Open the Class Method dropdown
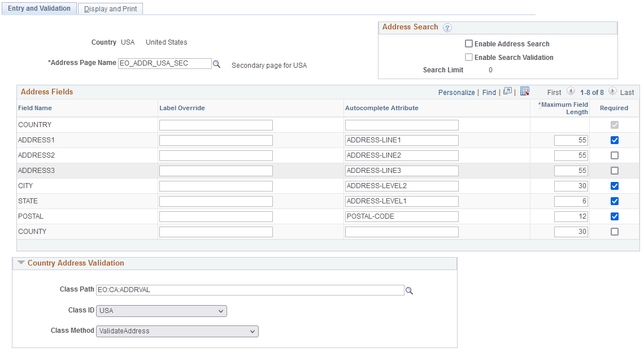 [x=253, y=331]
